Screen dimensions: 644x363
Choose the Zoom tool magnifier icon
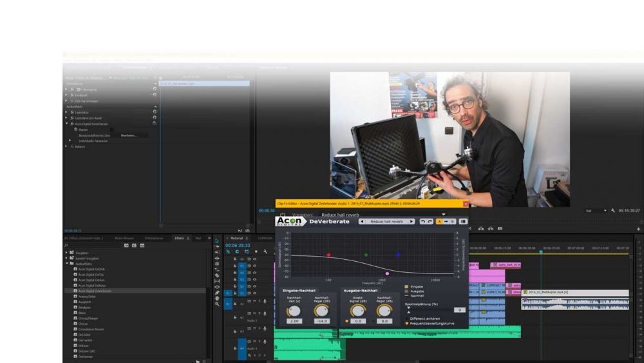point(218,304)
